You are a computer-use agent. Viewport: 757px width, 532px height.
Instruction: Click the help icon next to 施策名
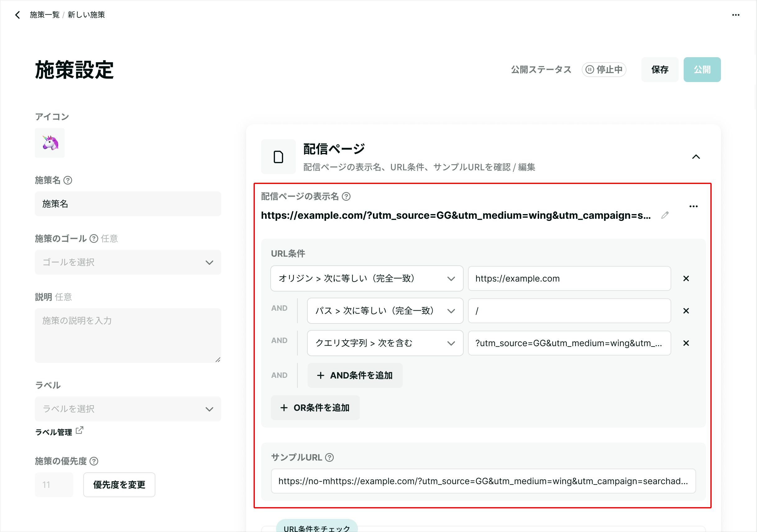(68, 180)
